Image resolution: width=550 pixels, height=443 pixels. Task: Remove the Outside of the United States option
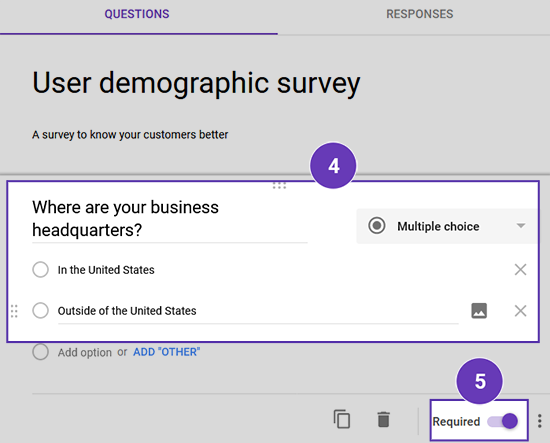[520, 311]
